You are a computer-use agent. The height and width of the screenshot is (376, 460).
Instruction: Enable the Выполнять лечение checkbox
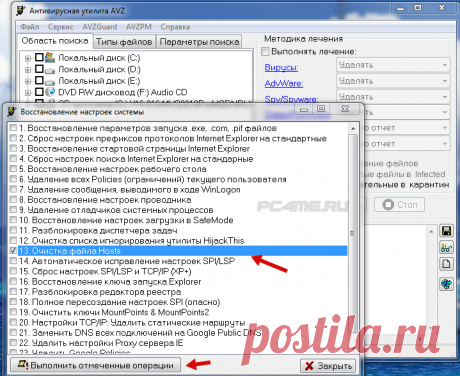pyautogui.click(x=265, y=52)
